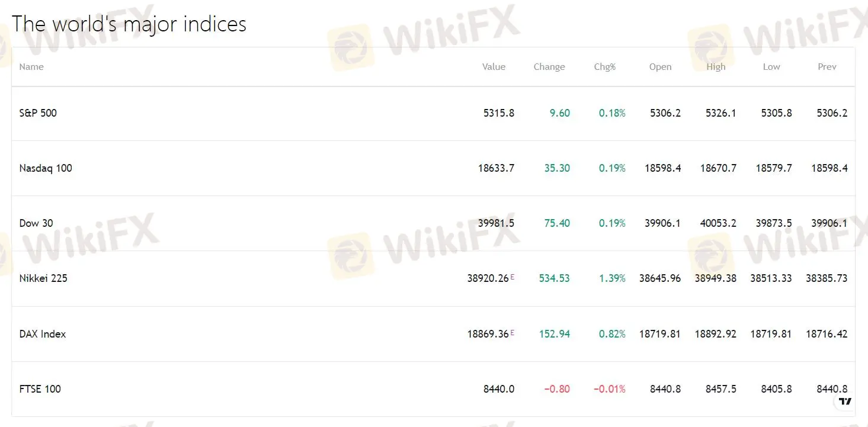Open the Nikkei 225 index name

click(x=43, y=278)
